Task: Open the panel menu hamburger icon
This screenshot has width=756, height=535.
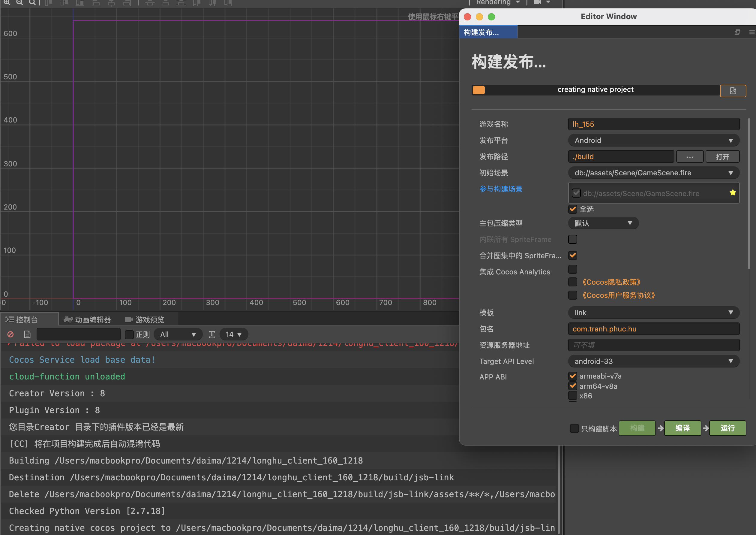Action: (751, 32)
